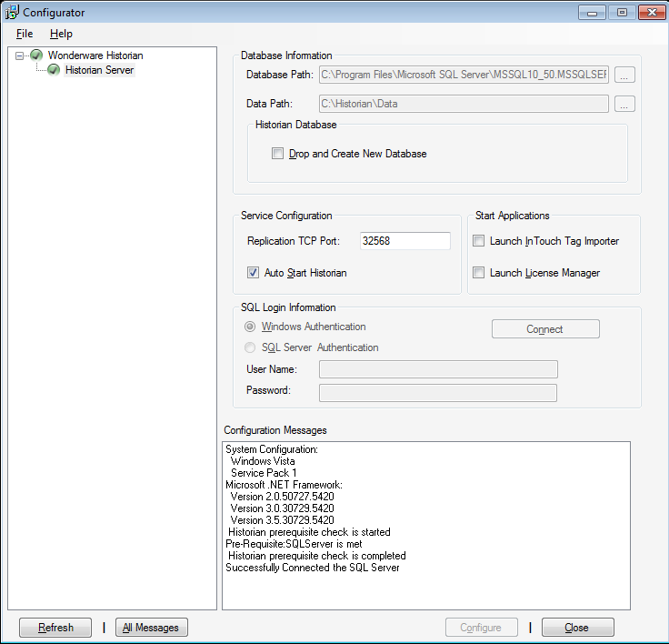Click the Replication TCP Port field
Image resolution: width=669 pixels, height=644 pixels.
tap(404, 241)
